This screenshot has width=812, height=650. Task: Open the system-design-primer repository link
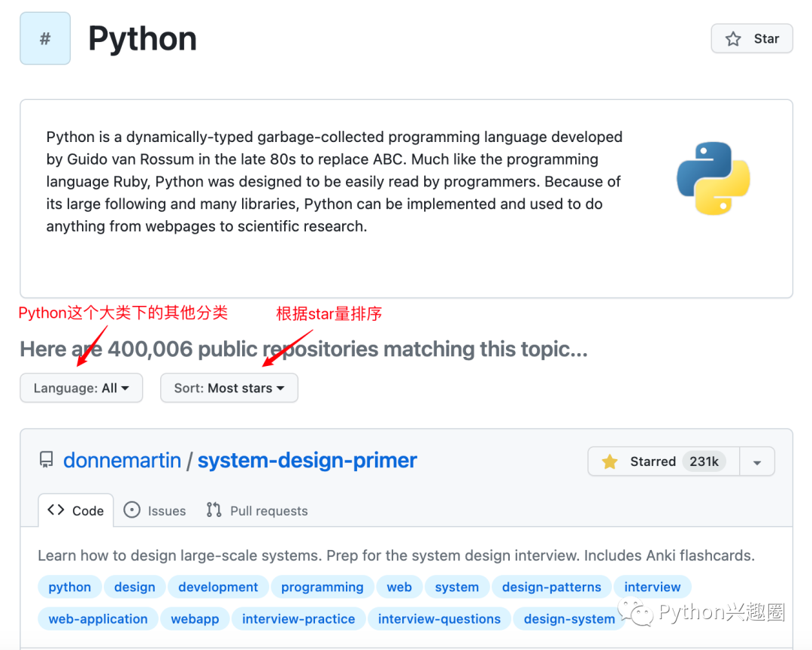(307, 460)
